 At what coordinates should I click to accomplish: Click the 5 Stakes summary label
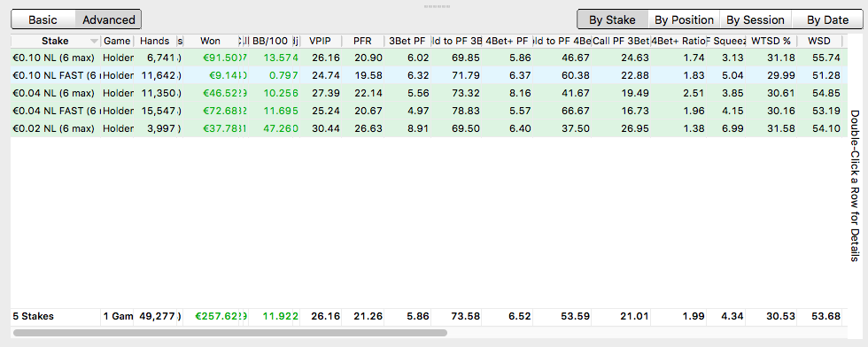pos(34,317)
